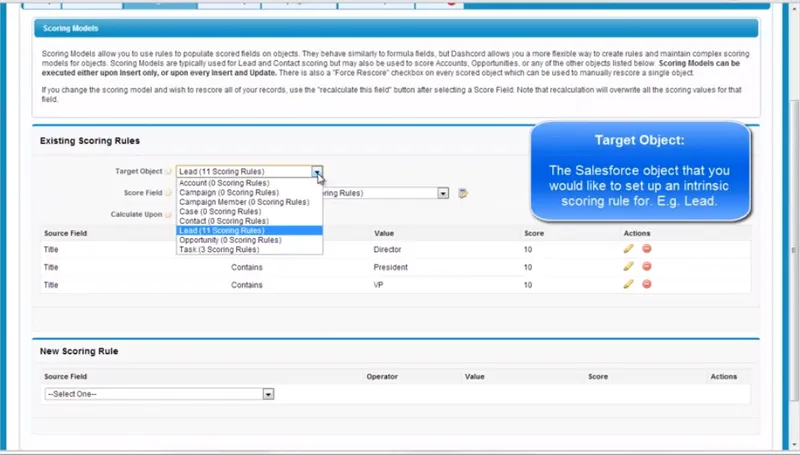Click Title source field in VP row
This screenshot has height=455, width=800.
pos(51,285)
